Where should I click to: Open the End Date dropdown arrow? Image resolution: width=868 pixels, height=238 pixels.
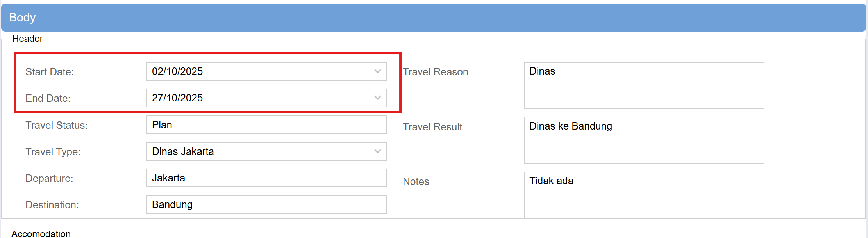pyautogui.click(x=377, y=98)
